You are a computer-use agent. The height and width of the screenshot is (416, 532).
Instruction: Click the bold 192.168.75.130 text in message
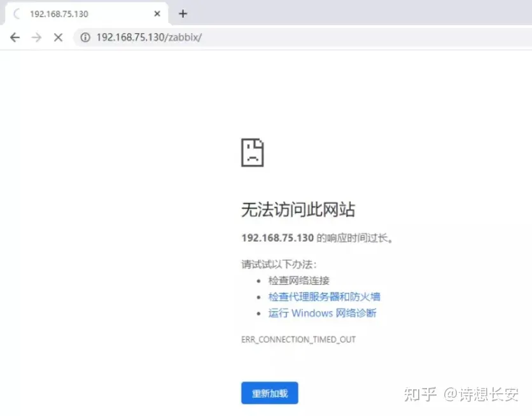pyautogui.click(x=277, y=238)
